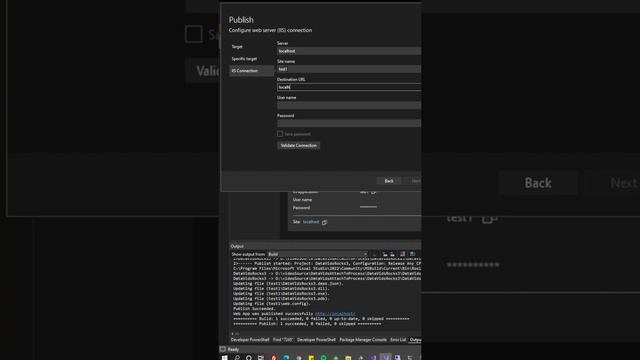Click the Validate Connection button
This screenshot has height=360, width=640.
pyautogui.click(x=298, y=145)
